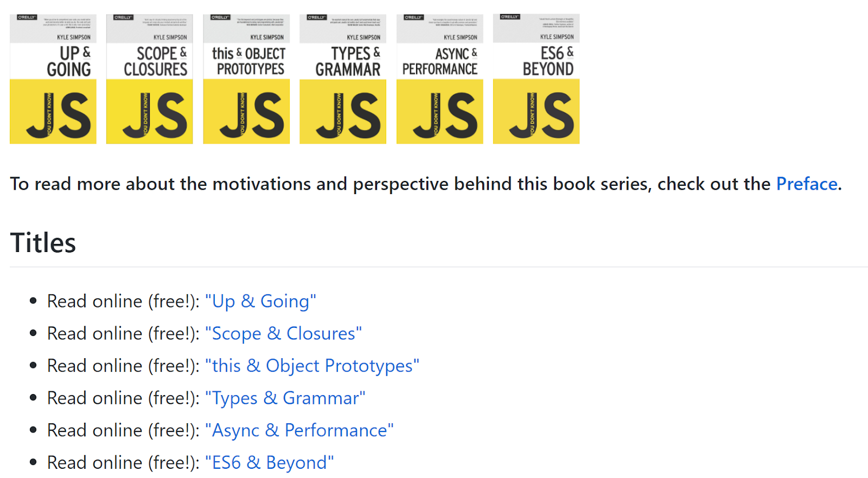868x478 pixels.
Task: Click the JS logo on Async & Performance cover
Action: [x=445, y=115]
